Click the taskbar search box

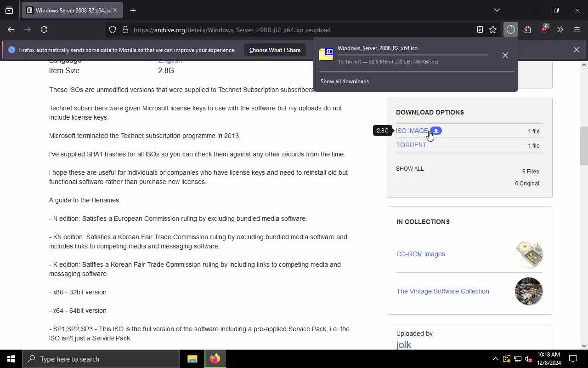[x=101, y=359]
